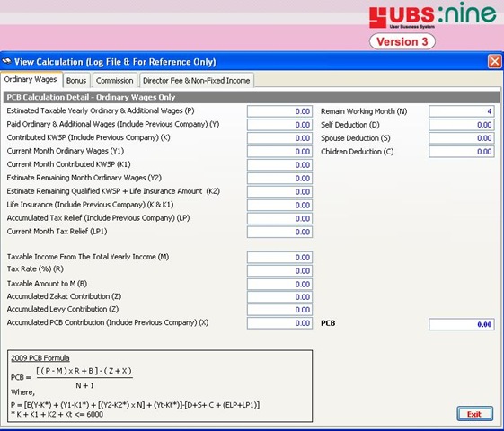Click the 'N + 1' formula denominator
Viewport: 504px width, 431px height.
pyautogui.click(x=84, y=386)
